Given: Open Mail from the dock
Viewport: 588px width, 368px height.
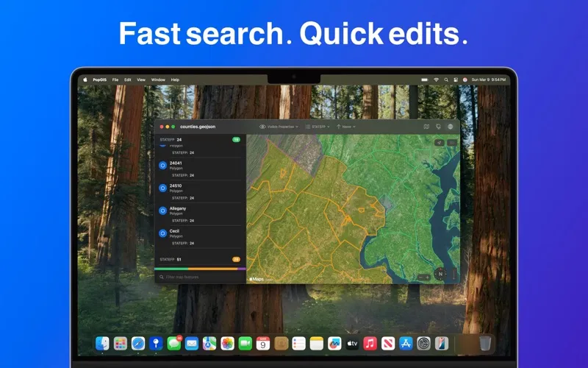Looking at the screenshot, I should [x=192, y=343].
